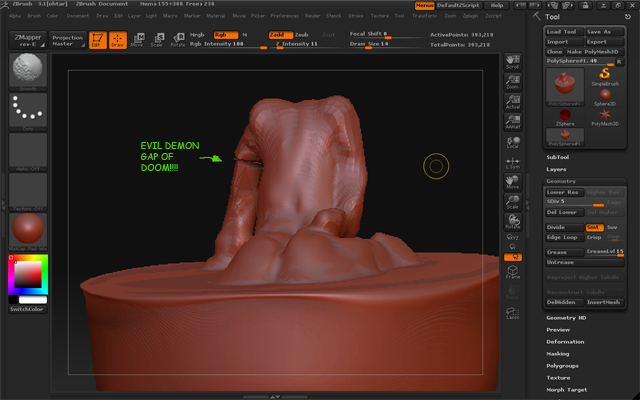Screen dimensions: 640x400
Task: Click the Make PolyMesh3D button
Action: [595, 52]
